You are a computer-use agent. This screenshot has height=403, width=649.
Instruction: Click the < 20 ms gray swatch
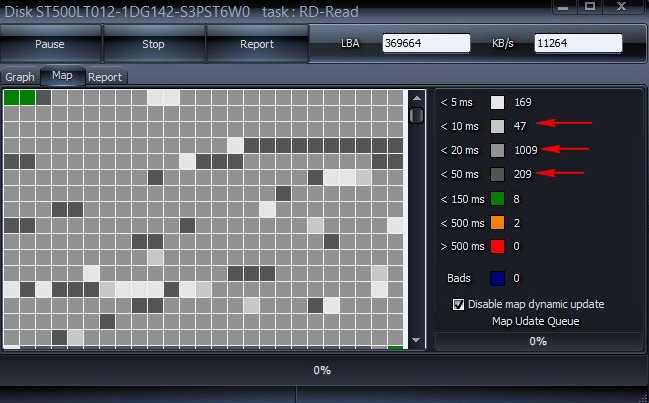click(498, 150)
